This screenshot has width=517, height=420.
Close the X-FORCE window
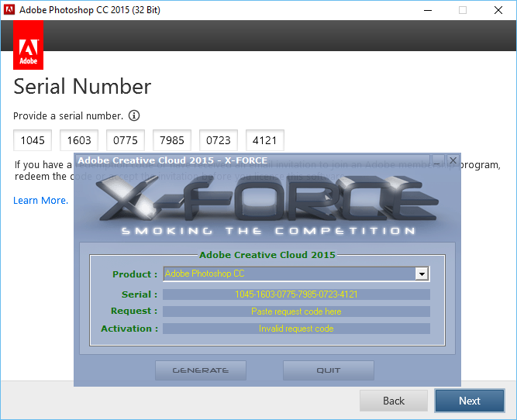coord(453,160)
